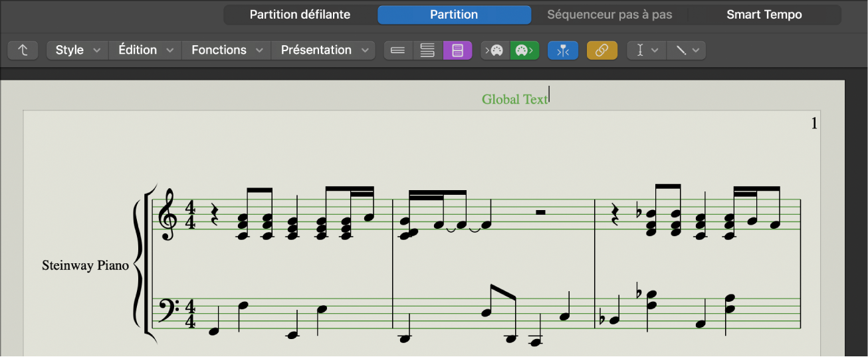Click the green Global Text field

tap(514, 100)
